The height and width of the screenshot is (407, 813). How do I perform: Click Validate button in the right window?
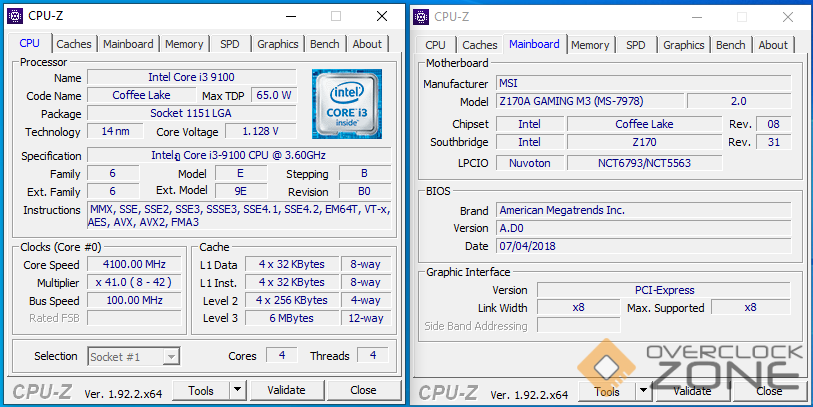click(x=692, y=391)
